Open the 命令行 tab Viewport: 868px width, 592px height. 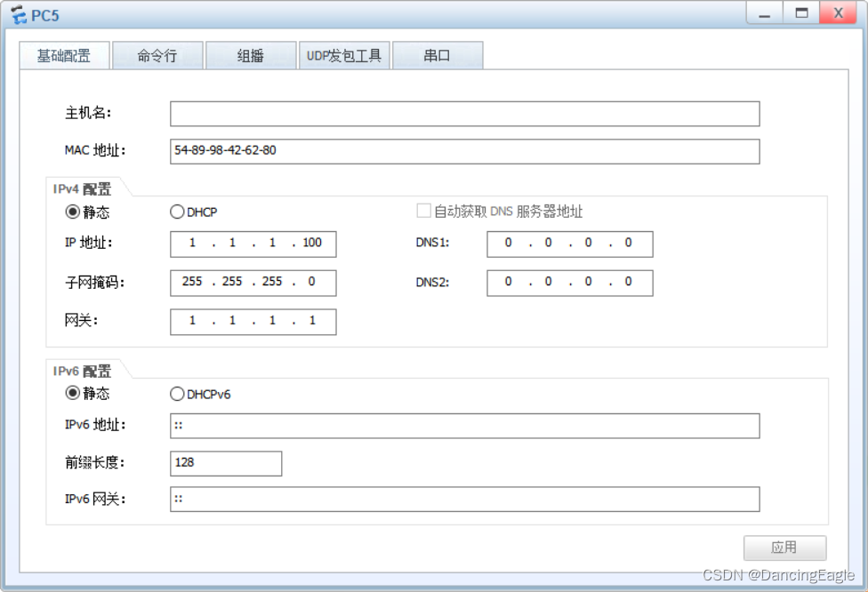point(157,55)
